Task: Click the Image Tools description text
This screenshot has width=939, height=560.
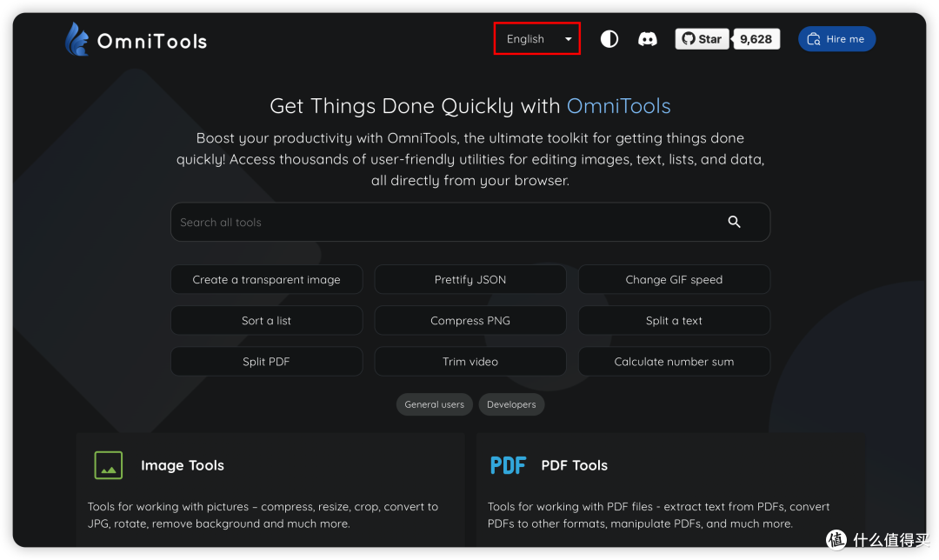Action: point(263,515)
